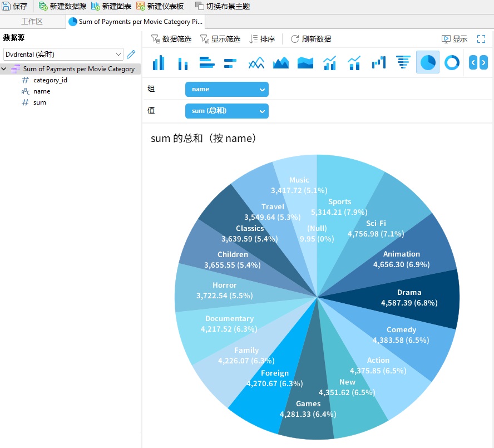Open the sum (总和) value dropdown
This screenshot has width=494, height=448.
[x=226, y=111]
